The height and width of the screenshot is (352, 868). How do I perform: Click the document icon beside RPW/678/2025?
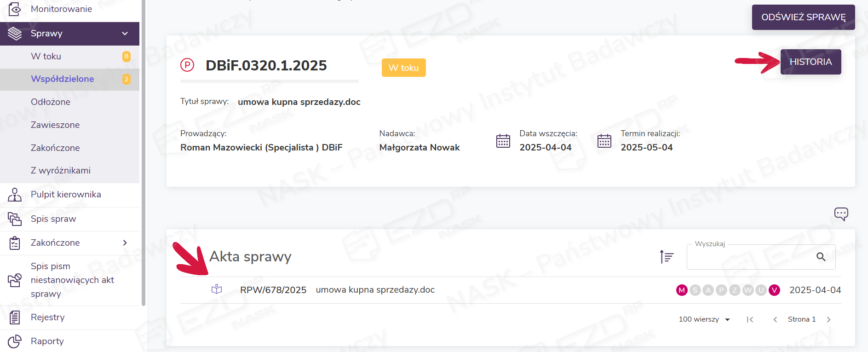pyautogui.click(x=217, y=289)
